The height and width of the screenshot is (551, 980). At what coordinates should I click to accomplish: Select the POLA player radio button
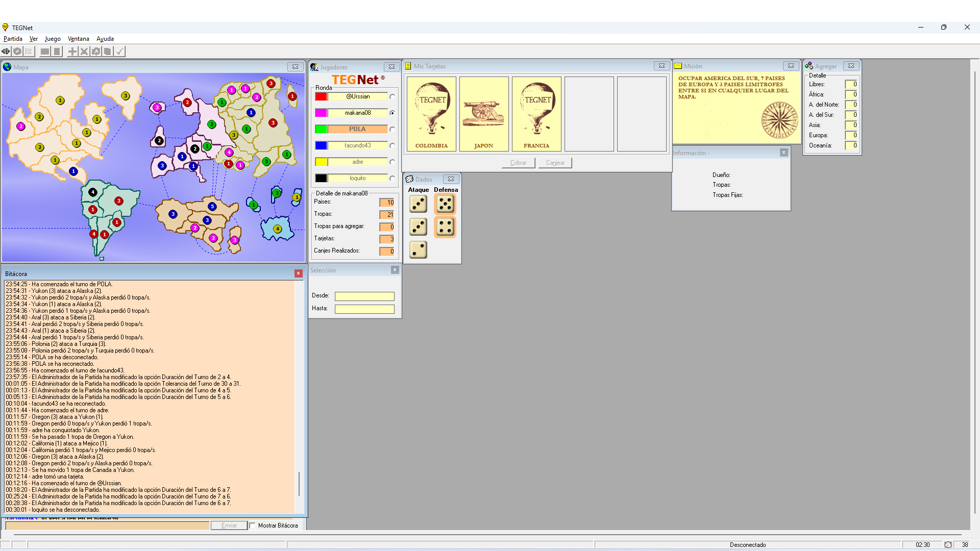392,129
